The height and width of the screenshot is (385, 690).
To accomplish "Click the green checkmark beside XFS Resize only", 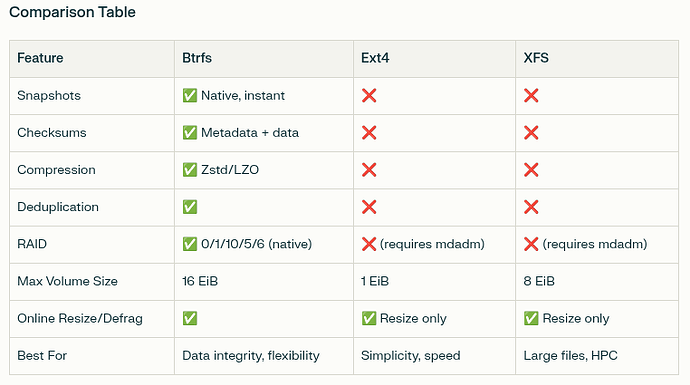I will click(531, 318).
